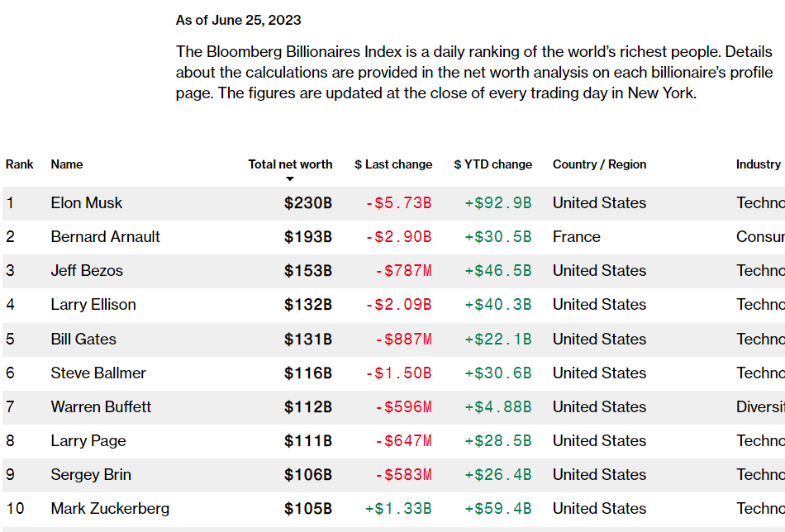Click Sergey Brin's name
The image size is (785, 532).
pyautogui.click(x=91, y=475)
